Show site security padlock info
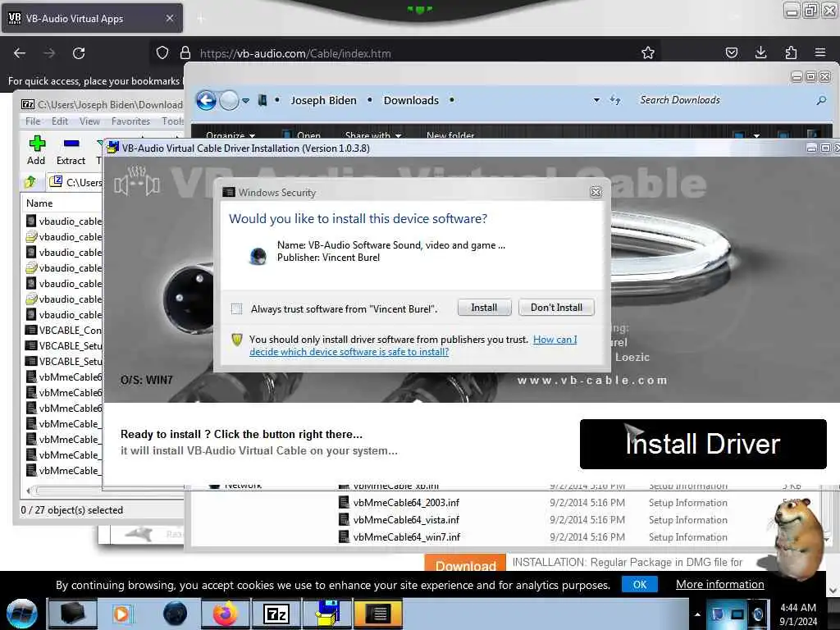Screen dimensions: 840x630 coord(185,52)
